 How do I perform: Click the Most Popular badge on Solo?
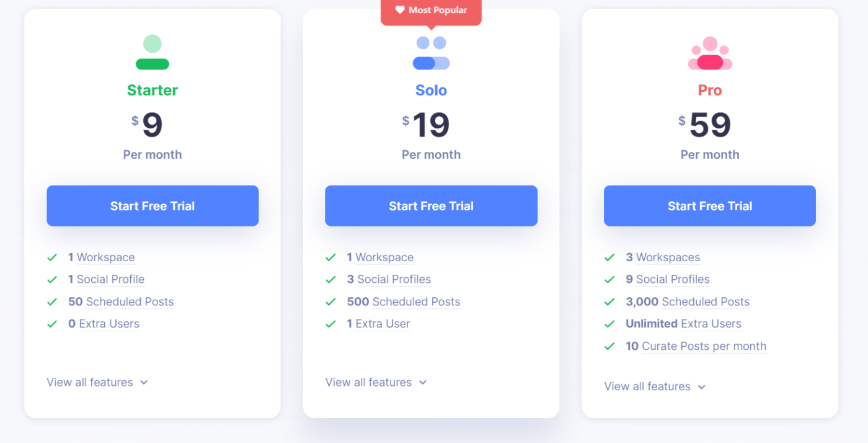click(x=431, y=12)
